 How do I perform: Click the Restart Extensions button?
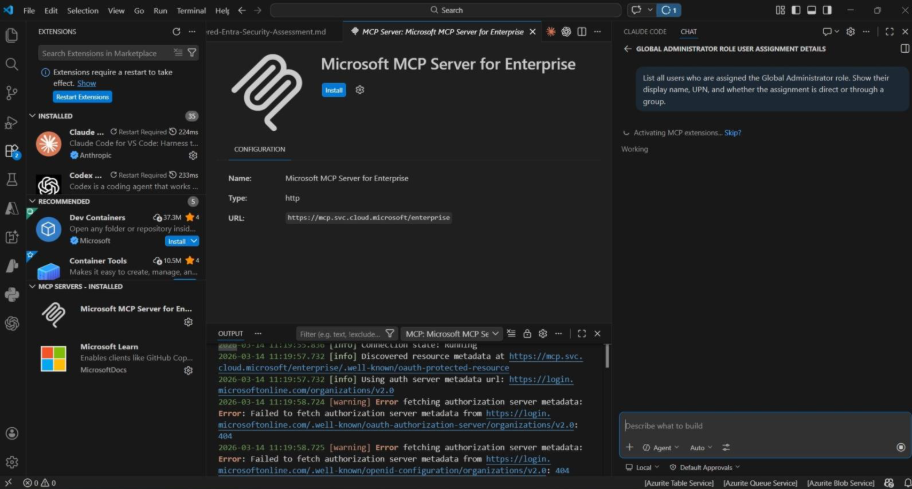83,97
